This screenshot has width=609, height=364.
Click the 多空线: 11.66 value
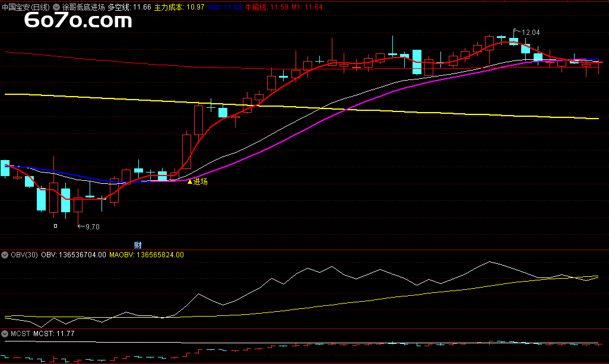pos(129,7)
